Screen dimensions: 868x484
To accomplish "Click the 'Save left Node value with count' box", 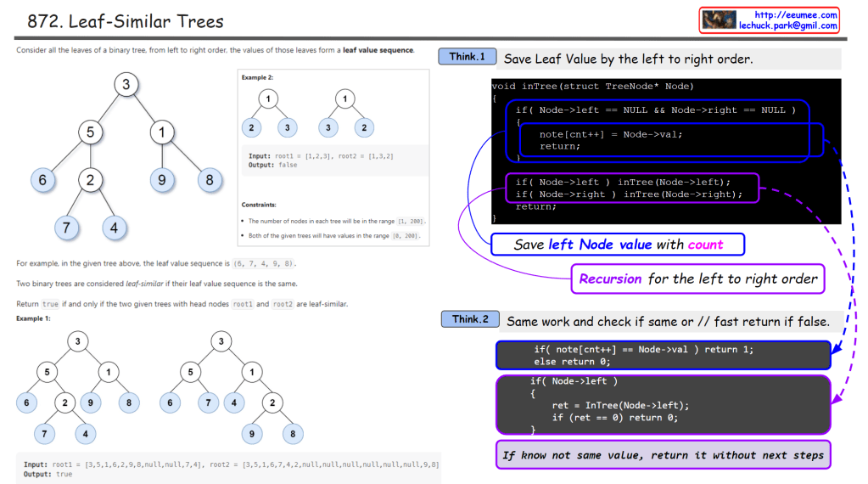I will point(618,245).
